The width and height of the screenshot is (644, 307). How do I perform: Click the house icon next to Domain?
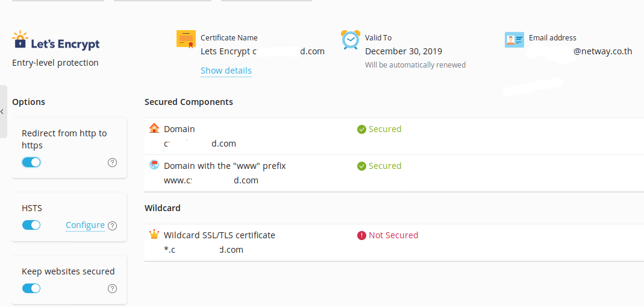[x=154, y=128]
